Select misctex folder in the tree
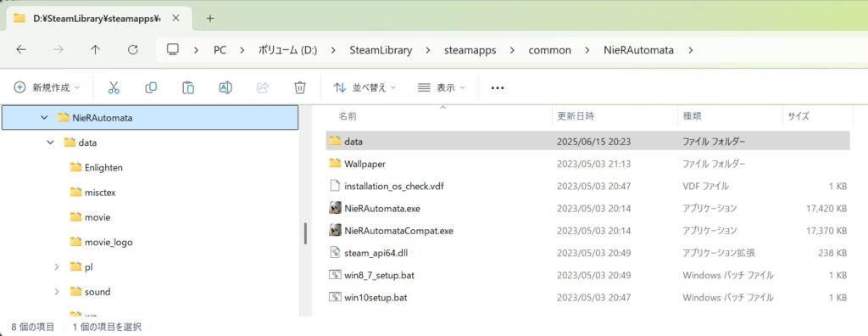The image size is (868, 336). tap(100, 193)
